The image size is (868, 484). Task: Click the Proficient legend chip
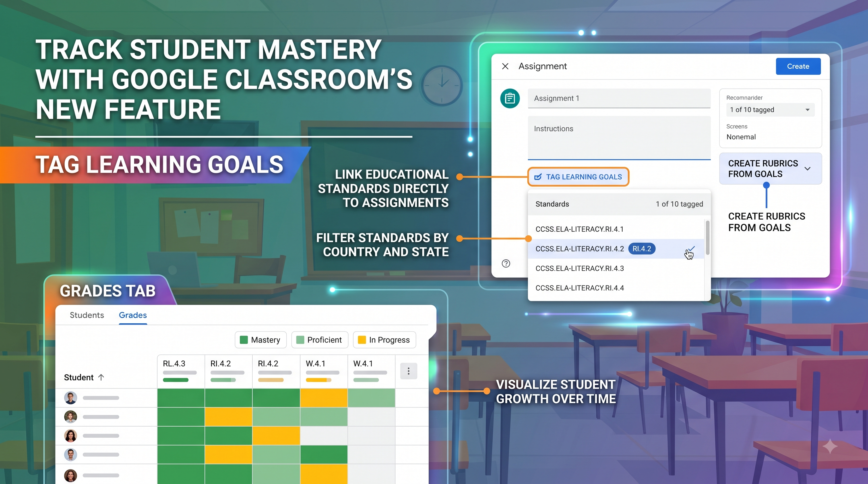(320, 340)
